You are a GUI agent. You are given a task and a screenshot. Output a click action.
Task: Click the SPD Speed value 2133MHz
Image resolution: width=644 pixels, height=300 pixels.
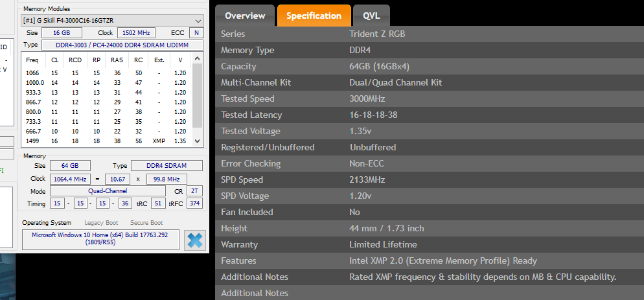tap(367, 180)
